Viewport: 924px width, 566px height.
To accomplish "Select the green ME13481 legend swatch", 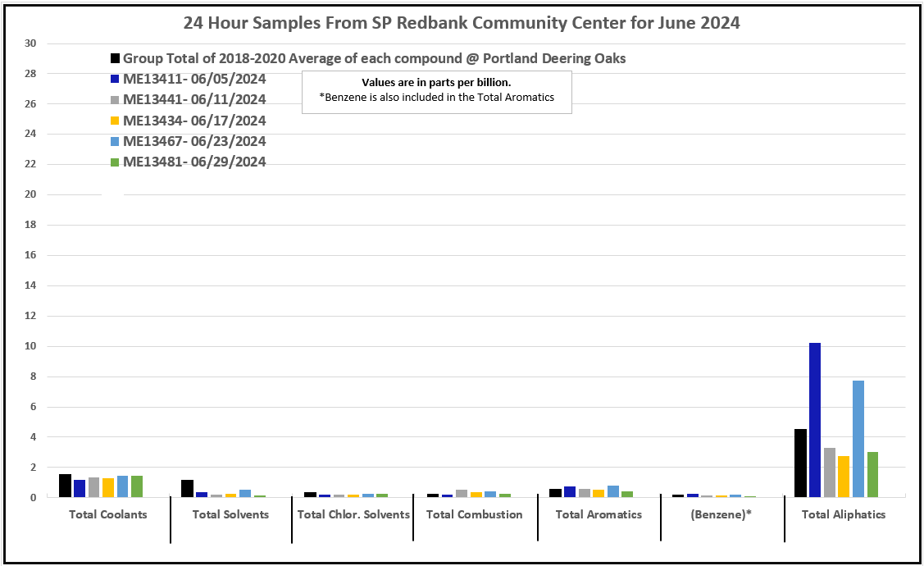I will 116,162.
